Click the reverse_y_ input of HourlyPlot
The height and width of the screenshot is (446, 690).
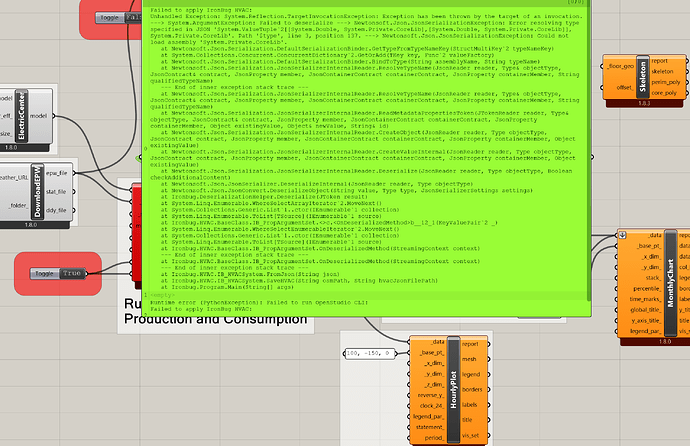432,395
